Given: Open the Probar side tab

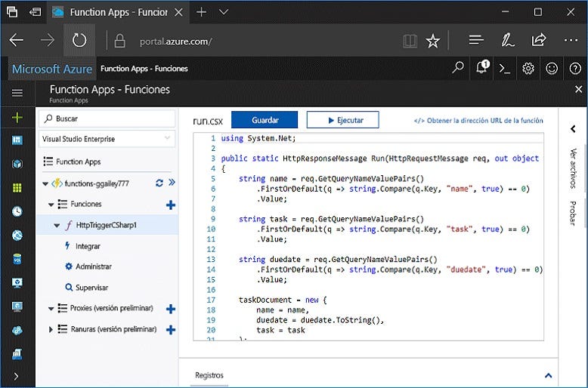Looking at the screenshot, I should tap(573, 214).
